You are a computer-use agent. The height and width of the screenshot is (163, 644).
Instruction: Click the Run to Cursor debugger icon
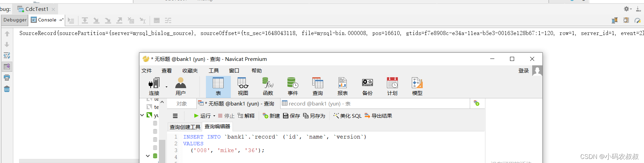click(x=143, y=21)
